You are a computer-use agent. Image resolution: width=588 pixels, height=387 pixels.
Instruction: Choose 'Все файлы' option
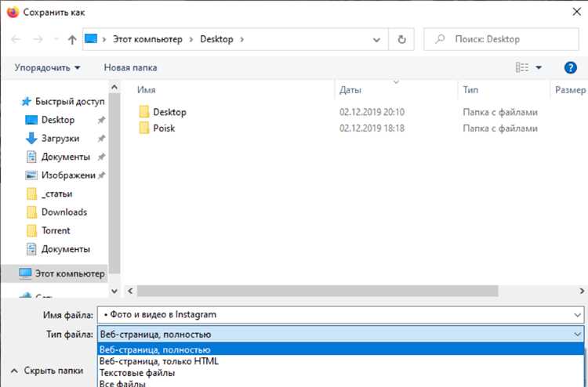[340, 383]
